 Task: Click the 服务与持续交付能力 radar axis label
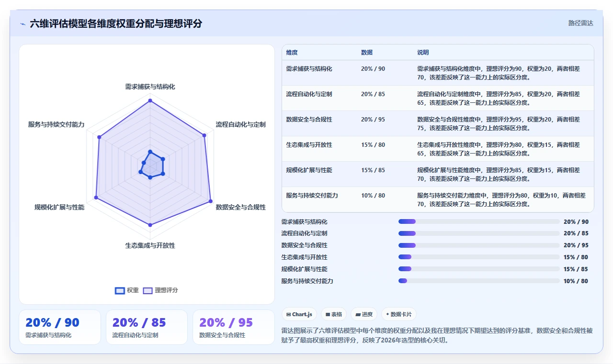[x=56, y=124]
